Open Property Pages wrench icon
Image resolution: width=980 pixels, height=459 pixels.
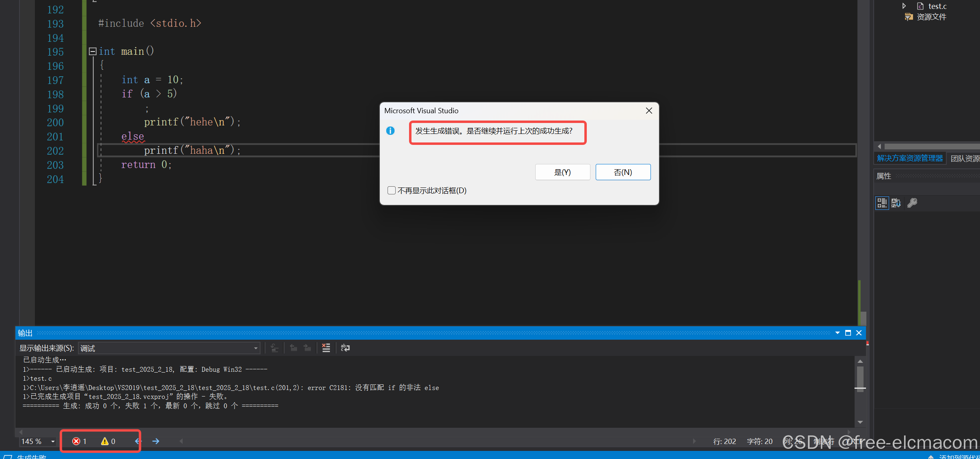coord(912,203)
